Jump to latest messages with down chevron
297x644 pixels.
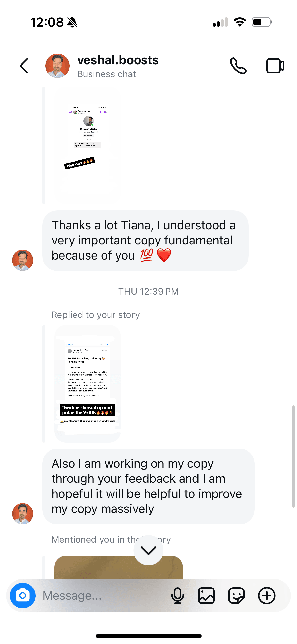148,550
